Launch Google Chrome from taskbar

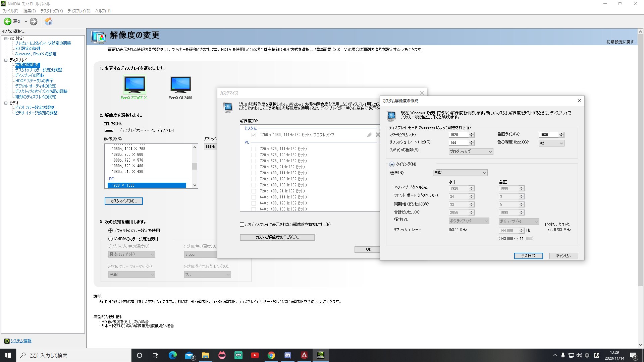(x=271, y=355)
